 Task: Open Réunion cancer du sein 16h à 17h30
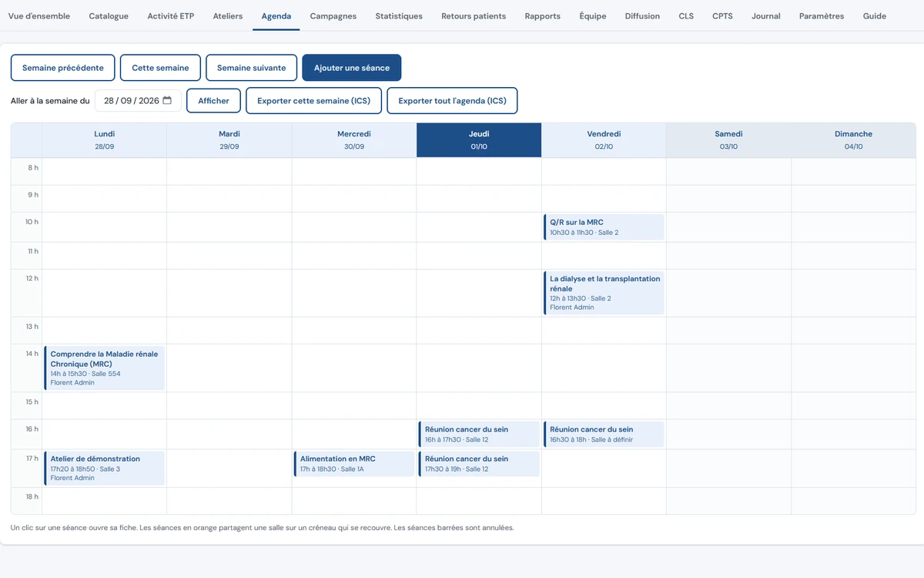[x=479, y=435]
